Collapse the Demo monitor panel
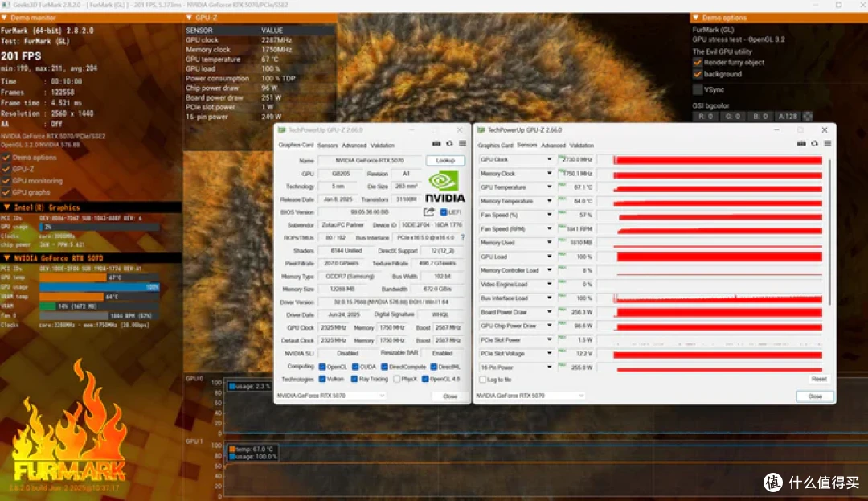Viewport: 868px width, 501px height. (5, 18)
